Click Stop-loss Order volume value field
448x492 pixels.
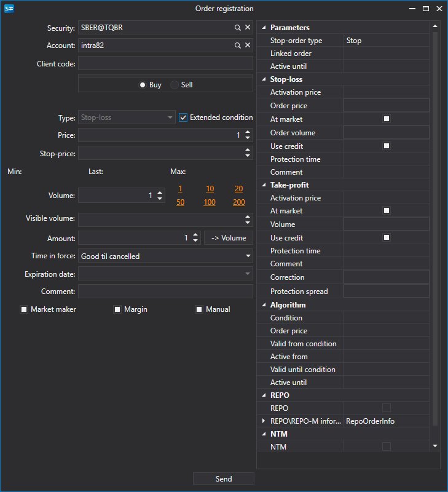(387, 133)
